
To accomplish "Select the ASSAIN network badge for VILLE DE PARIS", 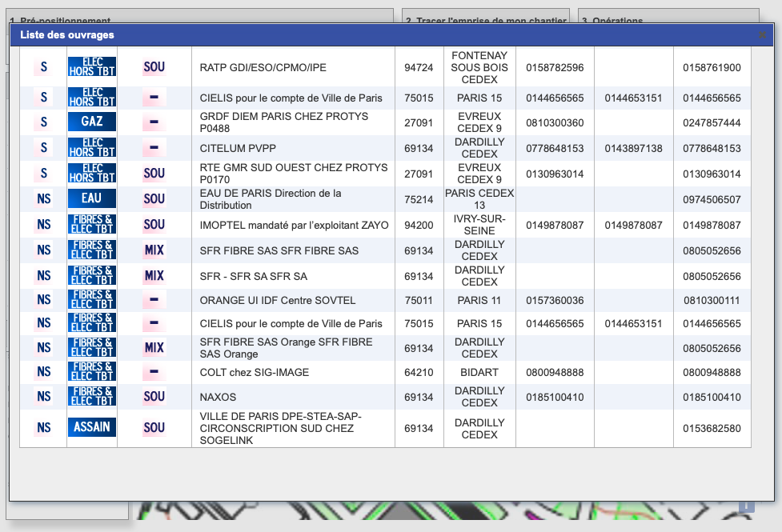I will point(92,426).
